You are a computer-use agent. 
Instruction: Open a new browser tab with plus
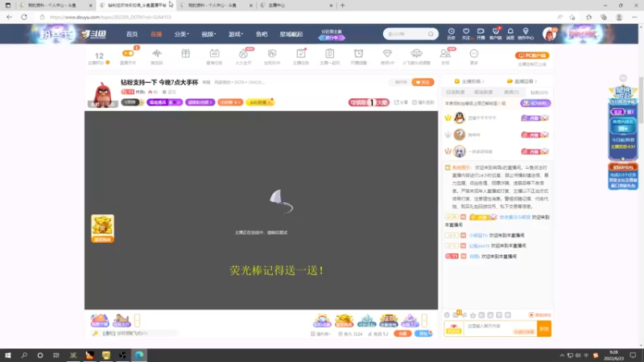pyautogui.click(x=343, y=6)
